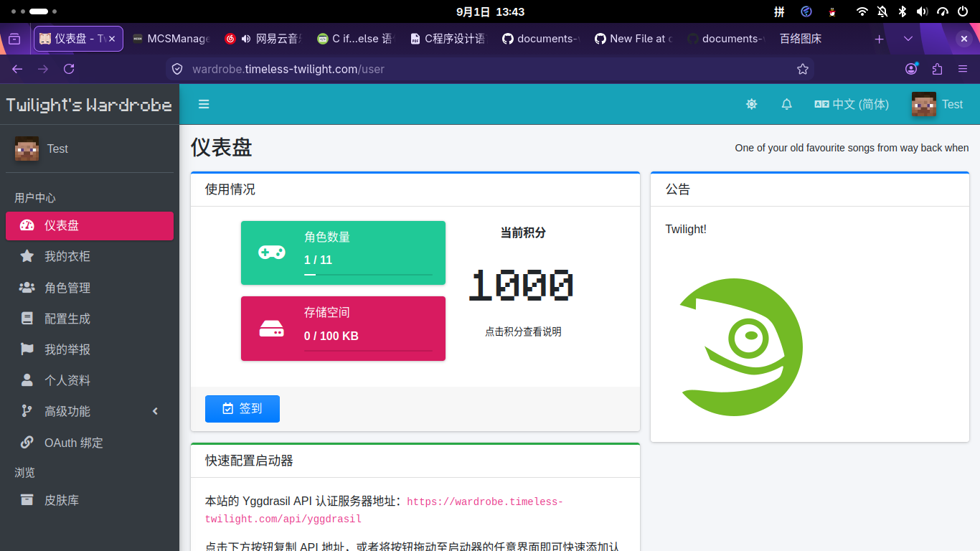Open the Test user menu in header
980x551 pixels.
coord(937,104)
